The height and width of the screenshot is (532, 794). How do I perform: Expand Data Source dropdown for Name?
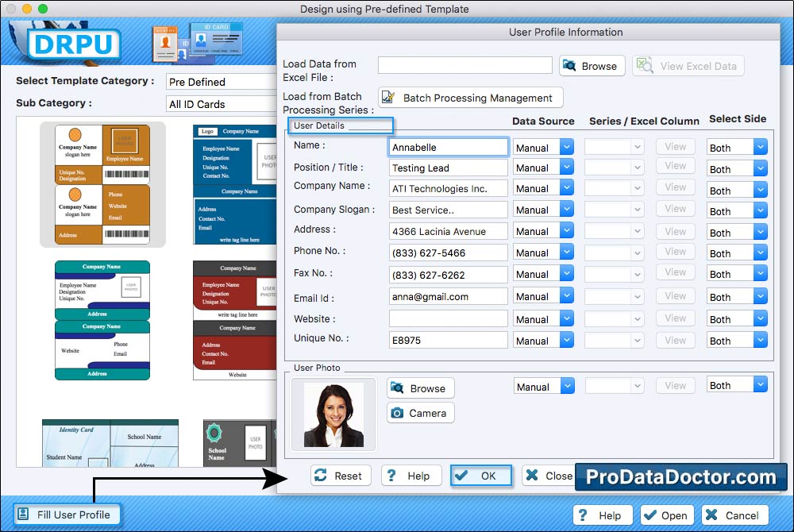(566, 148)
